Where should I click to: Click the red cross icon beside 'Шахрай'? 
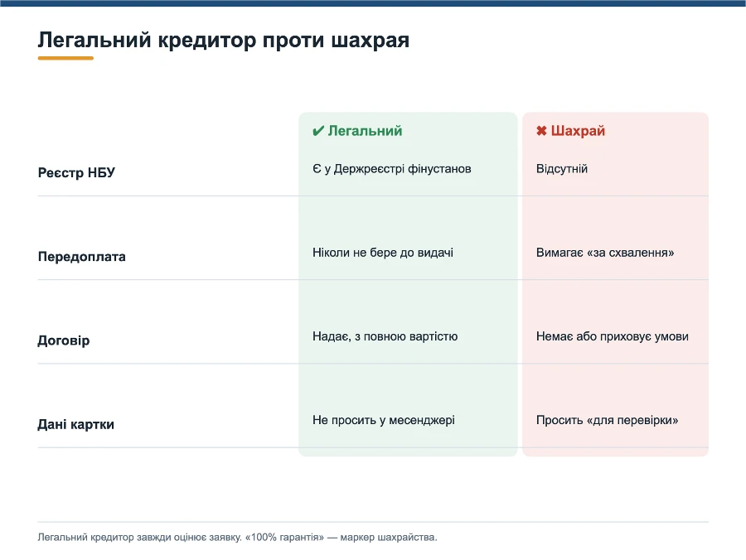(541, 131)
